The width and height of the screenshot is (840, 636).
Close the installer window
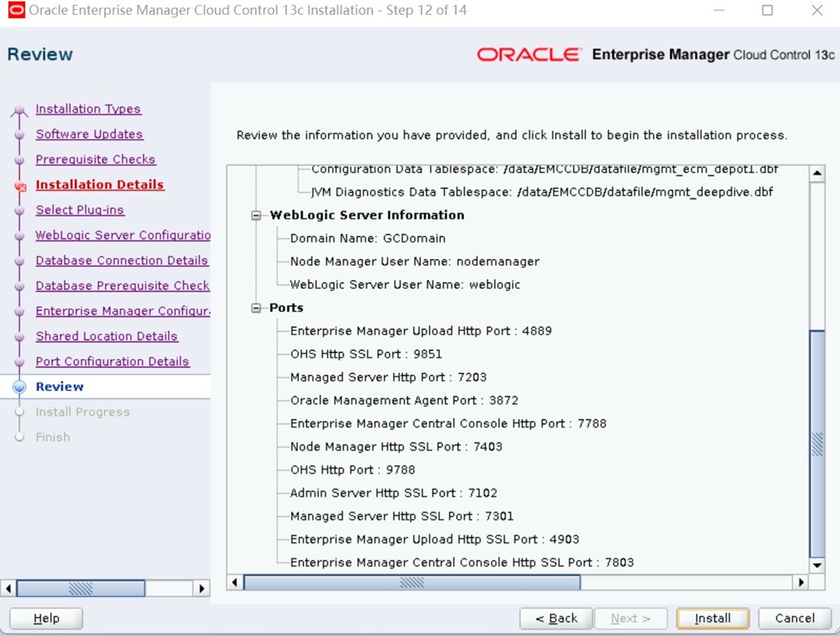point(817,10)
